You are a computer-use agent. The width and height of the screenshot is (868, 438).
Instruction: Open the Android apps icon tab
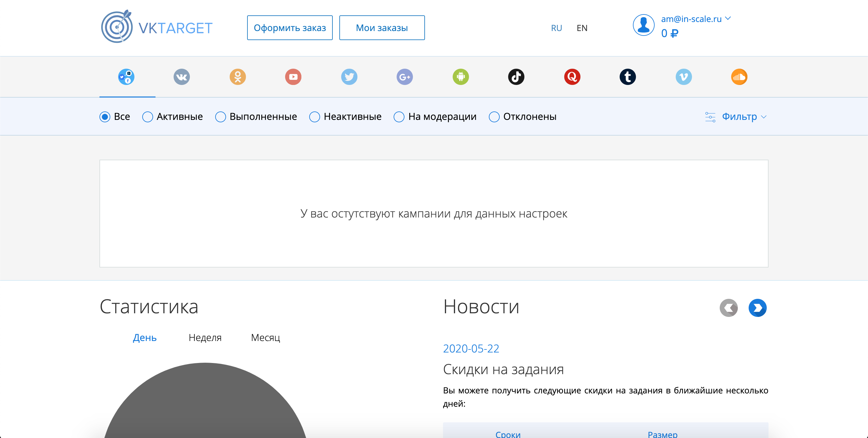click(461, 77)
